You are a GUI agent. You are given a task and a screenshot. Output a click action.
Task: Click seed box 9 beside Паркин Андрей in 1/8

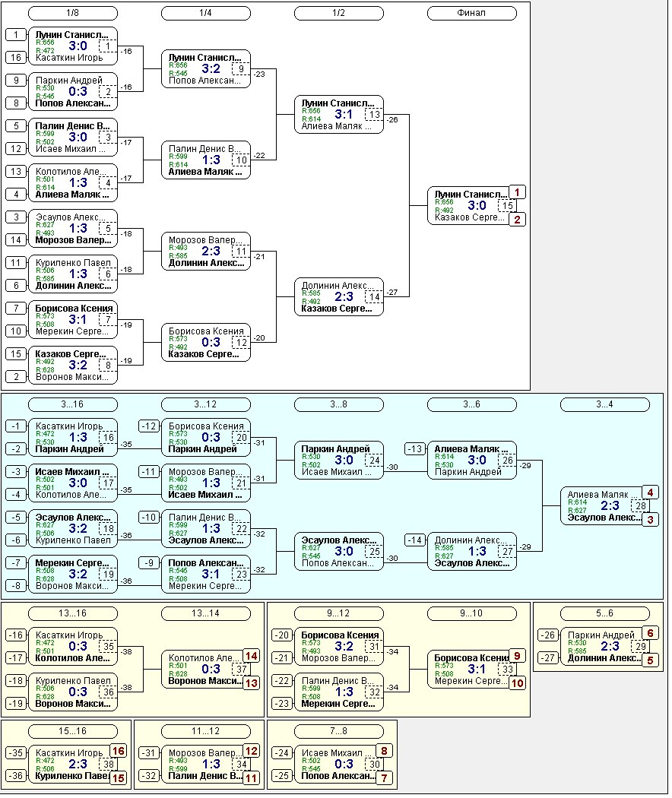click(x=16, y=81)
